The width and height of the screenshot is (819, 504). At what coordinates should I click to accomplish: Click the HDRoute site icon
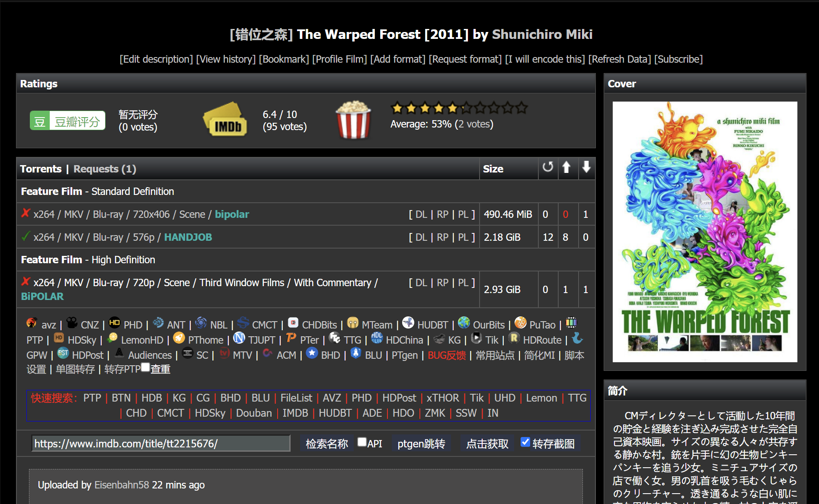(x=514, y=338)
